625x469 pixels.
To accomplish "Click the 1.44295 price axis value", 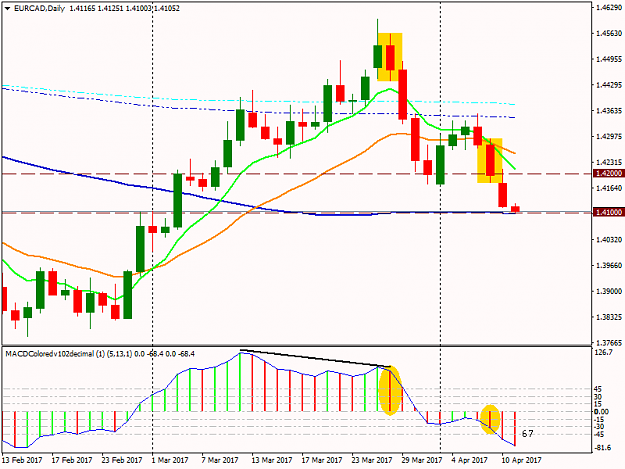I will click(609, 85).
